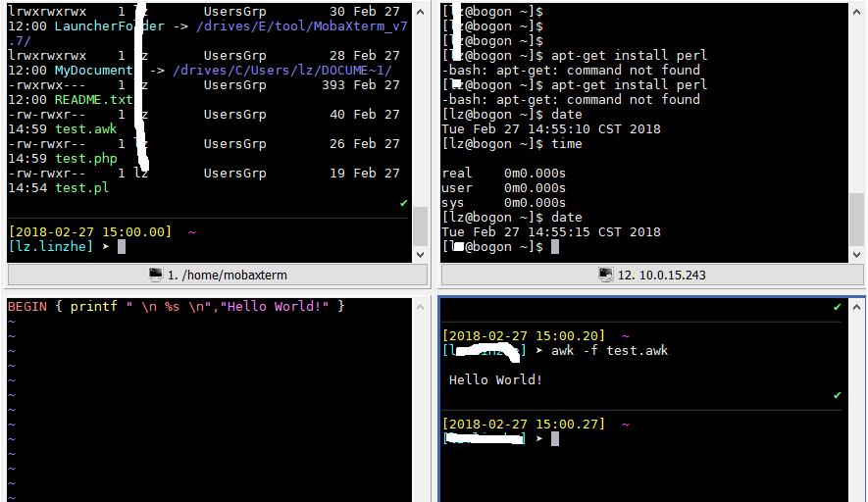Click the BEGIN keyword in vim editor
Image resolution: width=868 pixels, height=502 pixels.
tap(27, 306)
